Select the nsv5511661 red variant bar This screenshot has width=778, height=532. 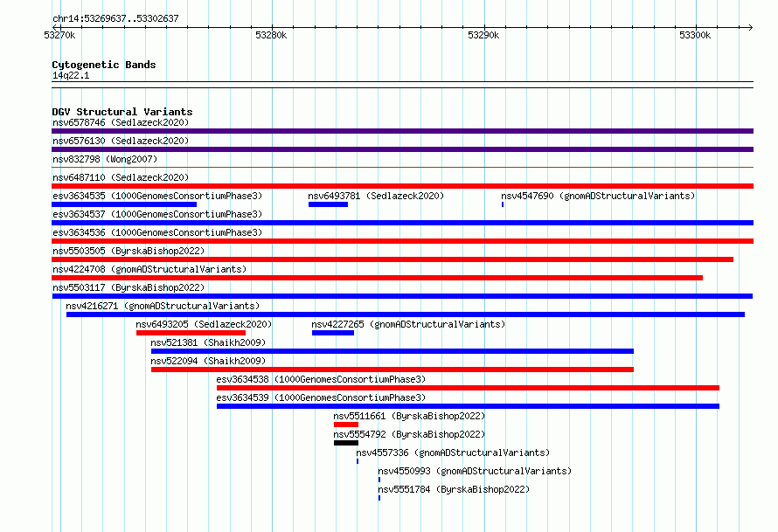(x=346, y=425)
